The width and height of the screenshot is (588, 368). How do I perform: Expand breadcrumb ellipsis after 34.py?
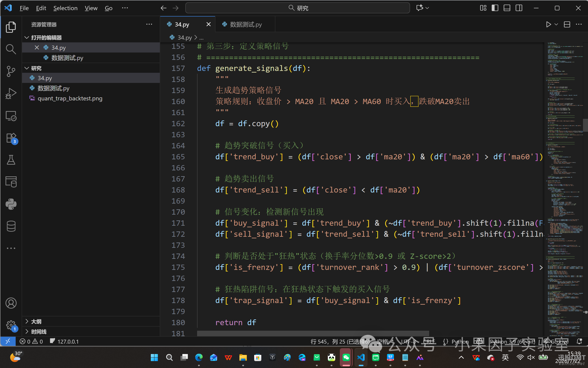(x=201, y=38)
